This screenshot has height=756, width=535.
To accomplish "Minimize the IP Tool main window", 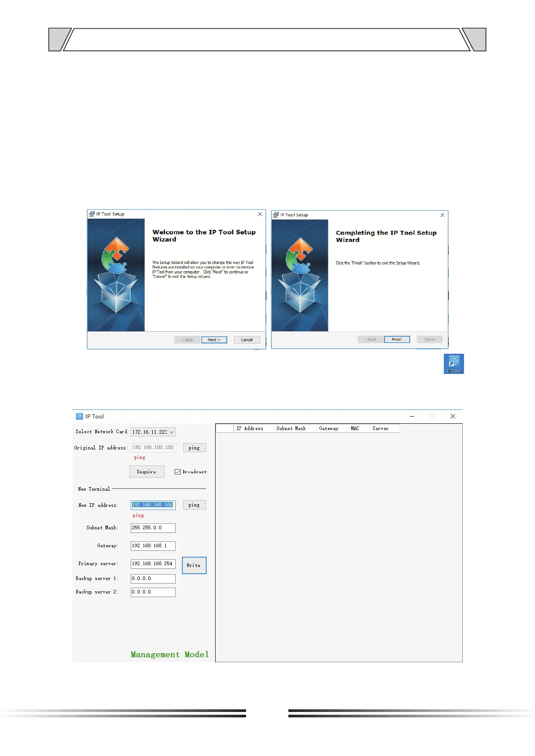I will coord(412,416).
